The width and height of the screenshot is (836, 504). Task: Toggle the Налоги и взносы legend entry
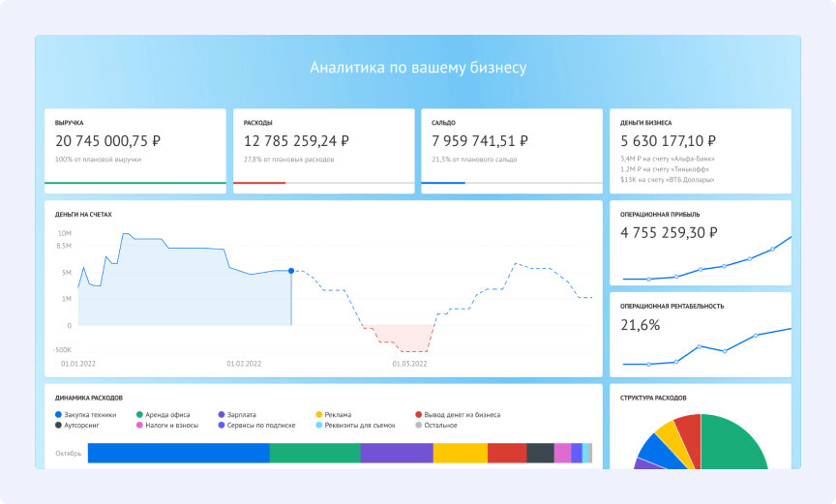click(x=167, y=425)
